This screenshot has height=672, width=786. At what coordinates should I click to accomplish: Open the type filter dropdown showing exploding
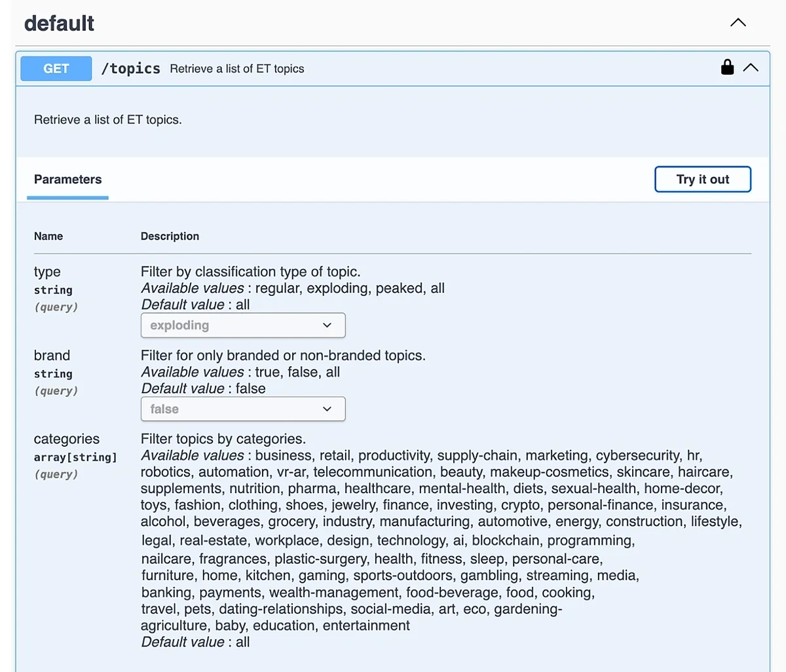pyautogui.click(x=242, y=325)
